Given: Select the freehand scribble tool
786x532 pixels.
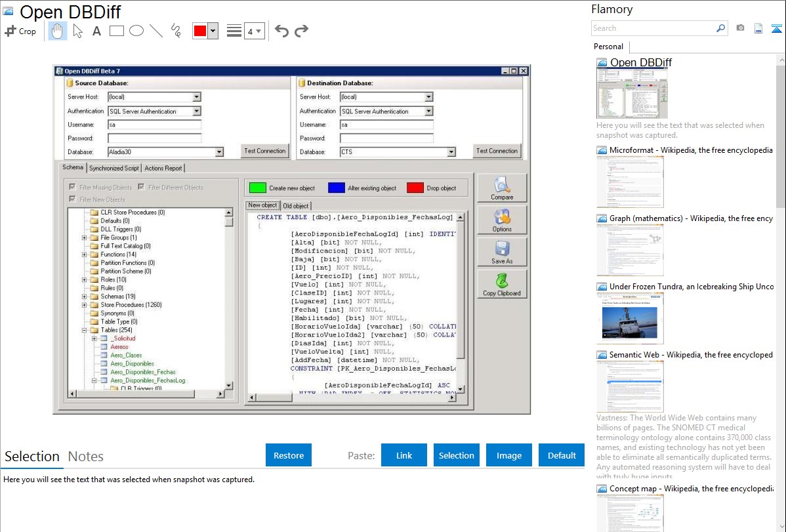Looking at the screenshot, I should tap(176, 31).
